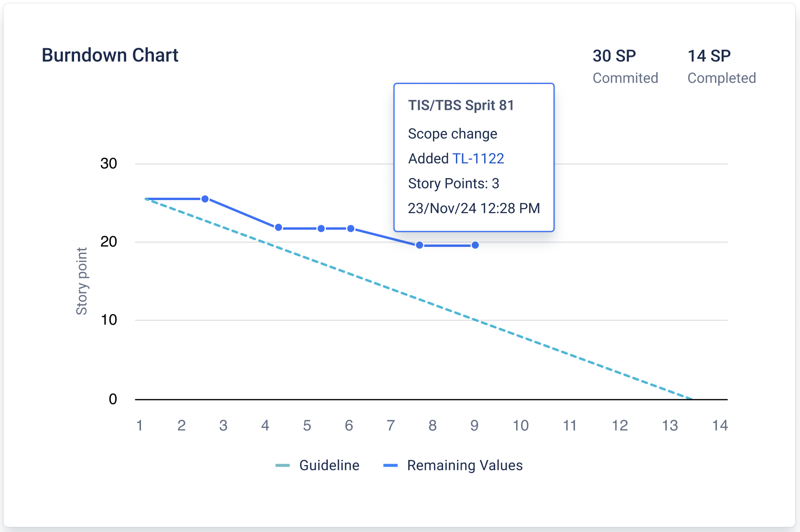Open the TL-1122 issue link
Image resolution: width=800 pixels, height=532 pixels.
point(478,159)
